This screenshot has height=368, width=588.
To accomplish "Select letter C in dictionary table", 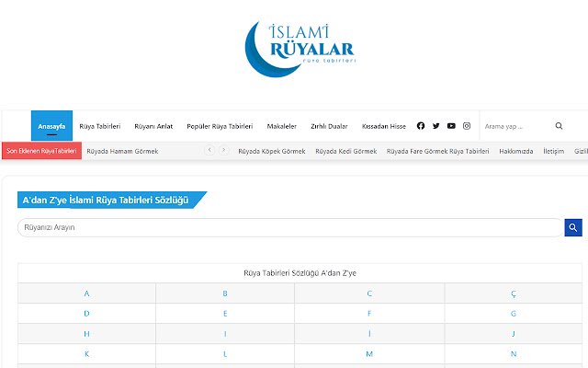I will point(369,293).
